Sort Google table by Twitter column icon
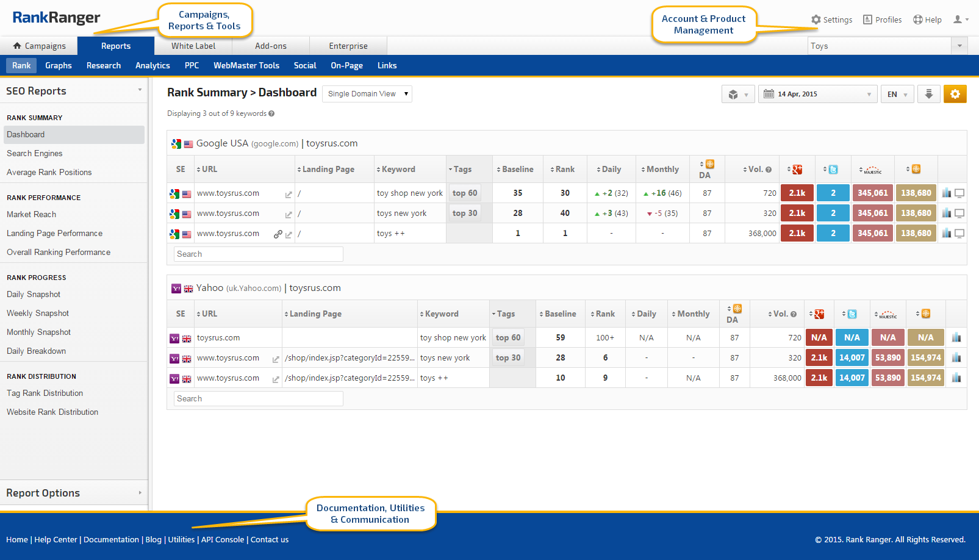Image resolution: width=979 pixels, height=560 pixels. (x=833, y=170)
